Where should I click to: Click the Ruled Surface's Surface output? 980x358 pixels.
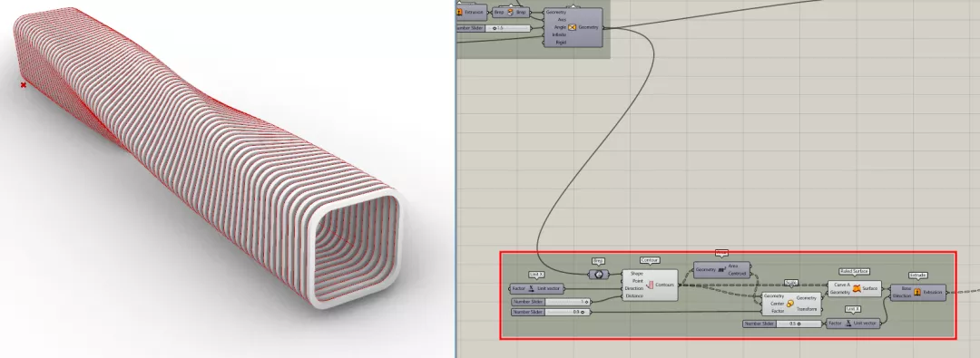[870, 288]
